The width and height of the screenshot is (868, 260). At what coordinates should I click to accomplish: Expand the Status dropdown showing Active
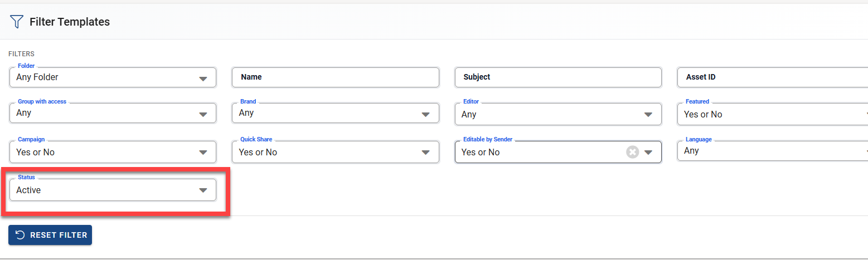pos(203,190)
